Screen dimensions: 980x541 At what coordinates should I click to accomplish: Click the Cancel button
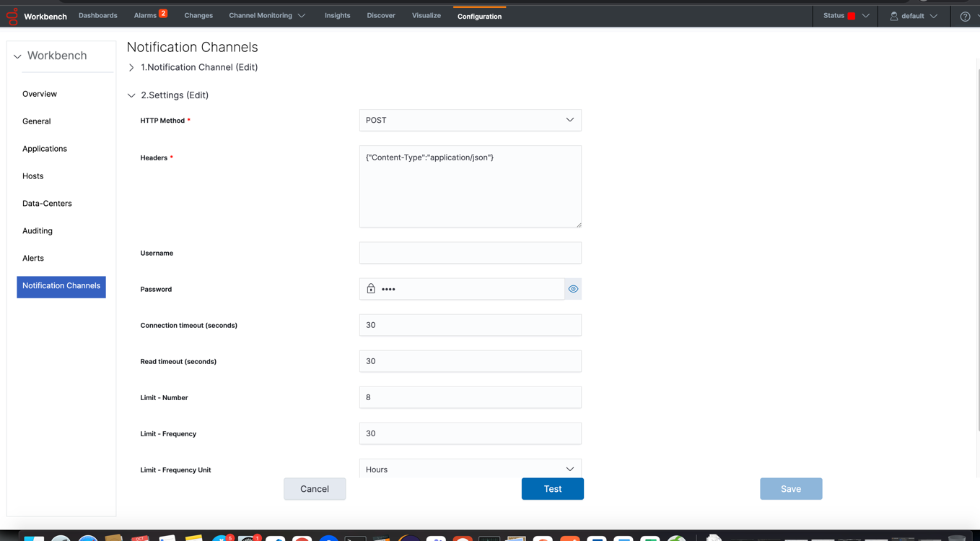point(315,489)
